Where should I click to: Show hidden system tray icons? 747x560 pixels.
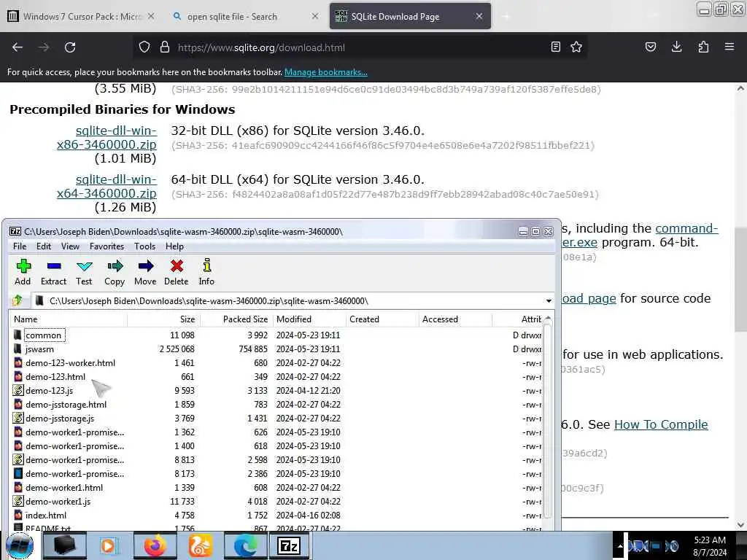[x=620, y=545]
